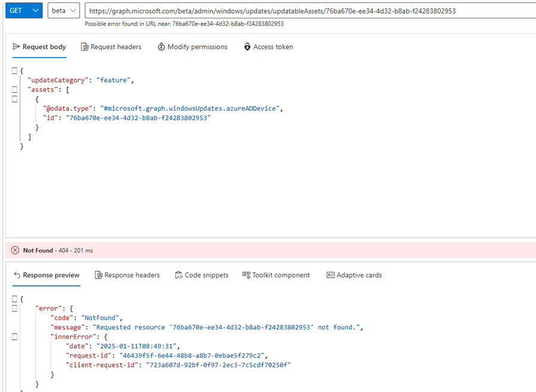536x392 pixels.
Task: Click the Request body send-arrow icon
Action: [x=16, y=46]
